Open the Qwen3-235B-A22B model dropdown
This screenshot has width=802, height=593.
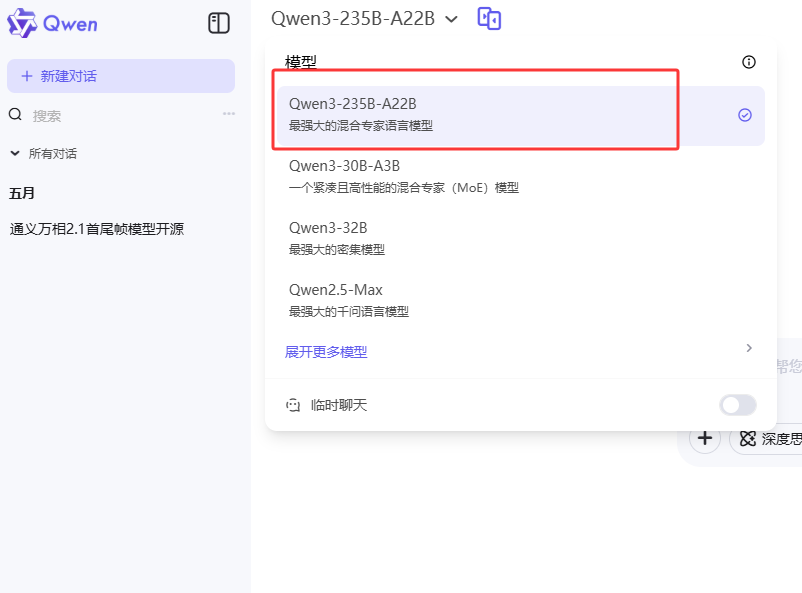pyautogui.click(x=364, y=19)
